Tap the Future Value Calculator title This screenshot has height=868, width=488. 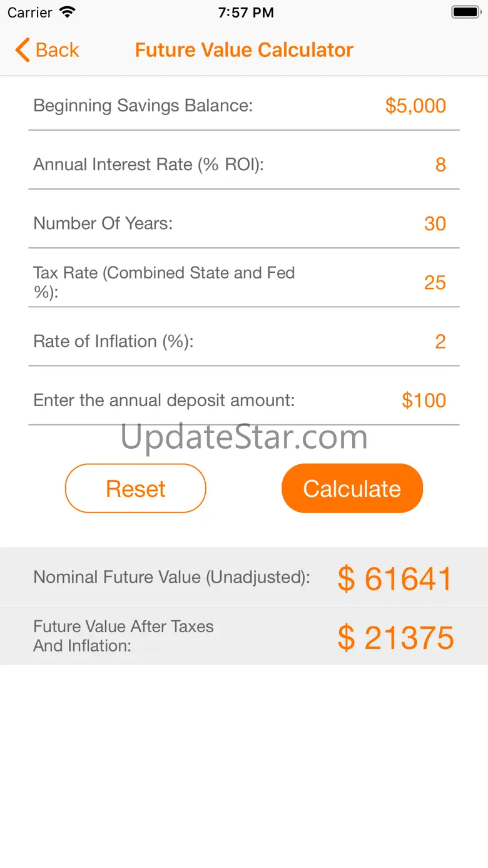[x=244, y=50]
